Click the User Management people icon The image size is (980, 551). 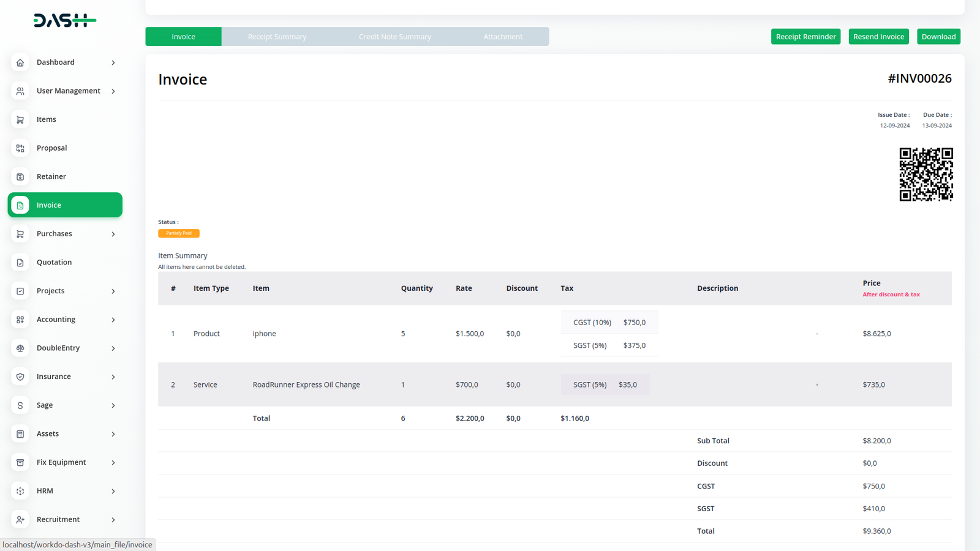(20, 91)
